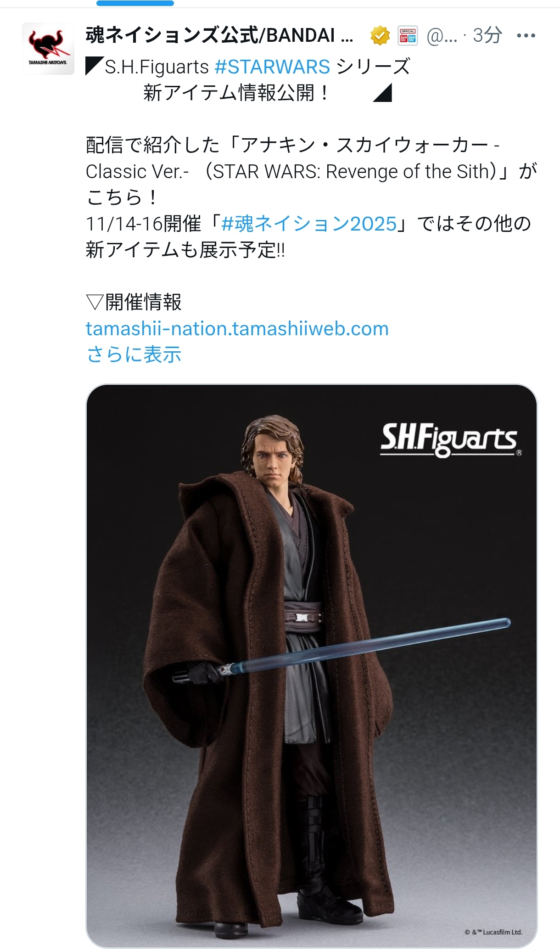Viewport: 560px width, 951px height.
Task: Expand the tweet with さらに表示
Action: (x=134, y=355)
